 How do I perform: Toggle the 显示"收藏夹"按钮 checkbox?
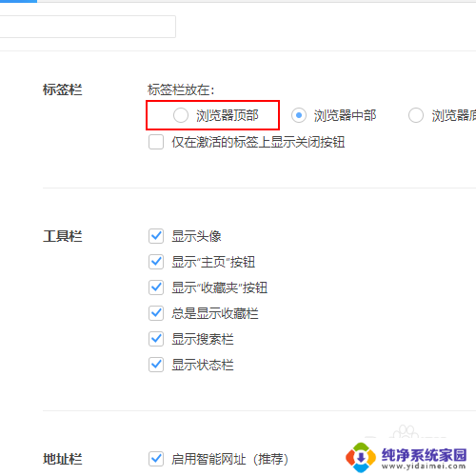156,288
